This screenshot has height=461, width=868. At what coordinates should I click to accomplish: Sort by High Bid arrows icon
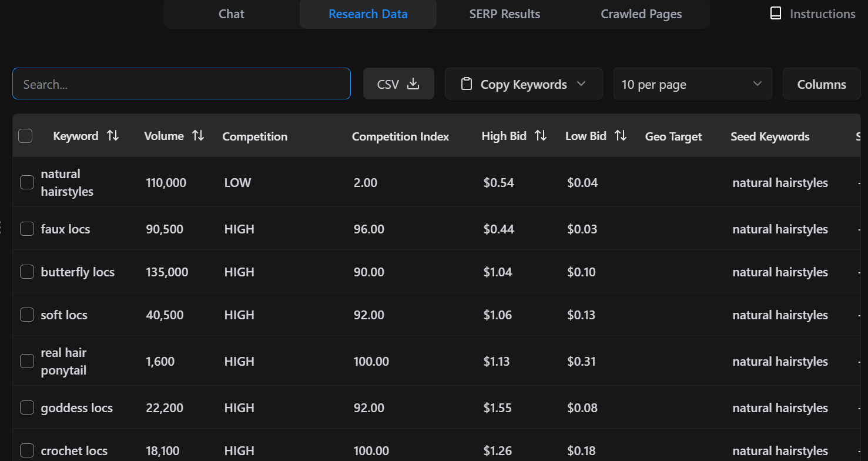(x=541, y=136)
